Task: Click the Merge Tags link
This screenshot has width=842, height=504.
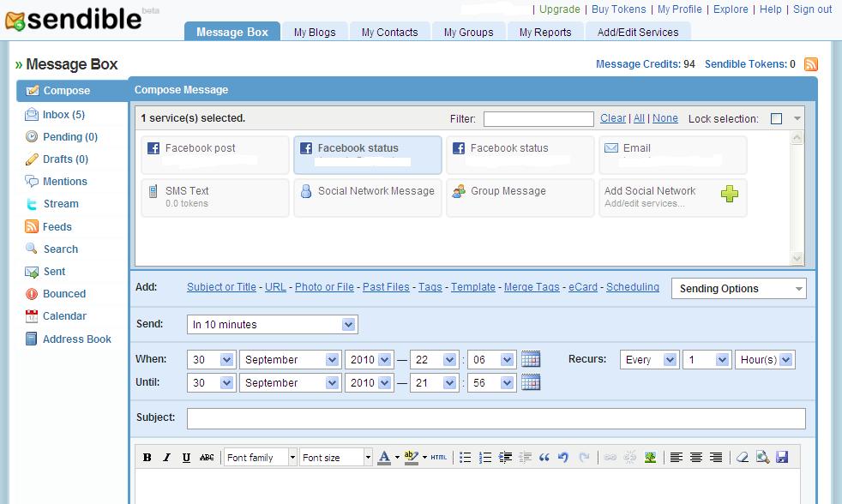Action: (x=532, y=287)
